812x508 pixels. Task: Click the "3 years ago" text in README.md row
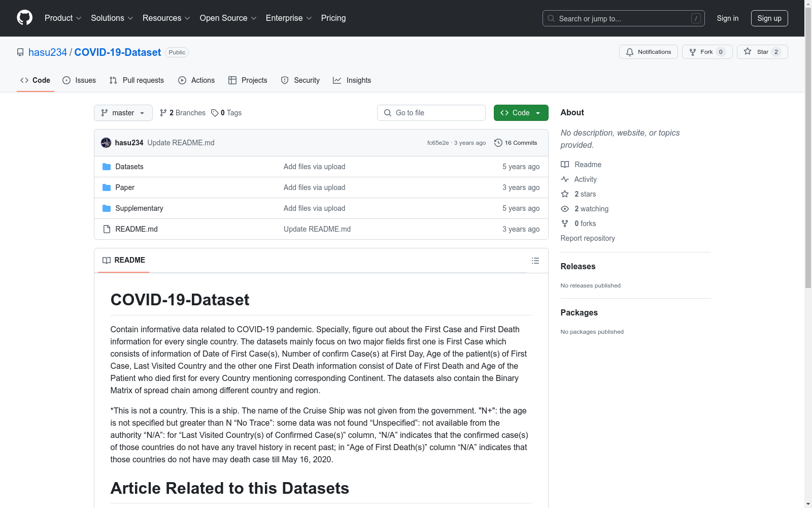521,229
